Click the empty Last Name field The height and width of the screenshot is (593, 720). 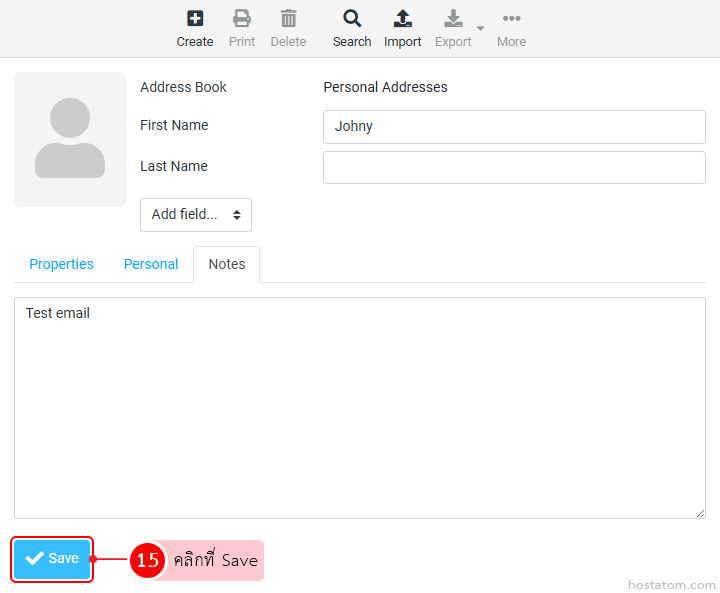514,168
